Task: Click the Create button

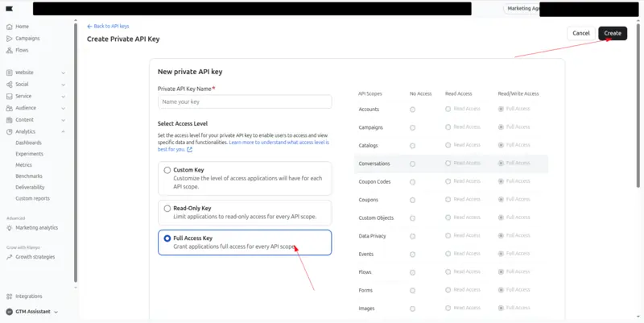Action: coord(613,33)
